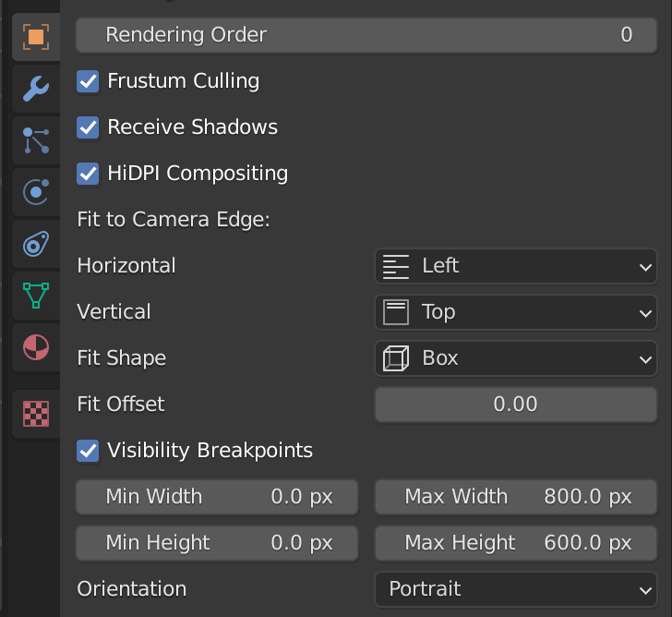Open the Fit Shape Box dropdown
Screen dimensions: 672x617
point(516,358)
